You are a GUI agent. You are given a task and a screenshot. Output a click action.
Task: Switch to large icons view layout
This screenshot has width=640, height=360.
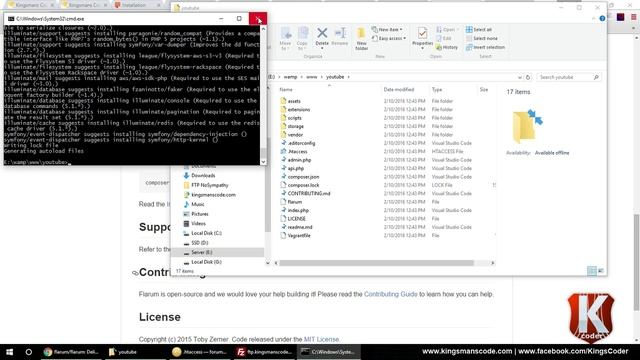600,271
